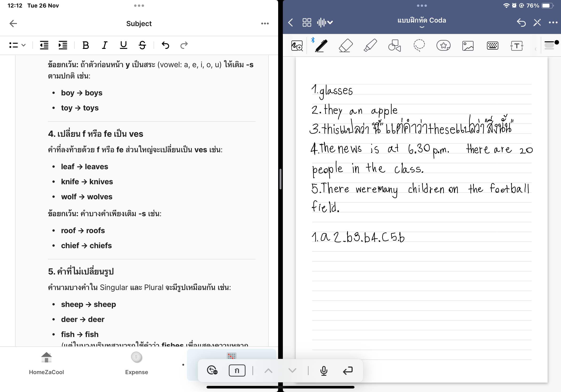Viewport: 561px width, 392px height.
Task: Choose the shapes tool
Action: 394,45
